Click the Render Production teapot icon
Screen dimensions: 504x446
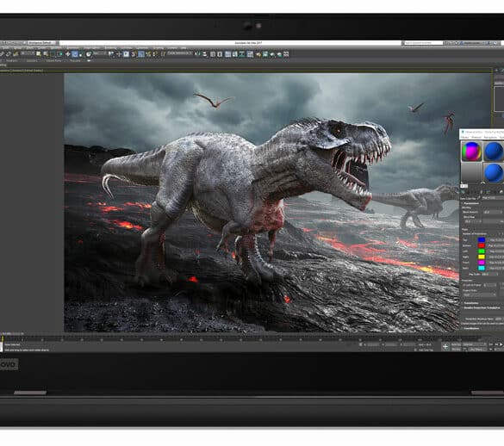tap(272, 53)
